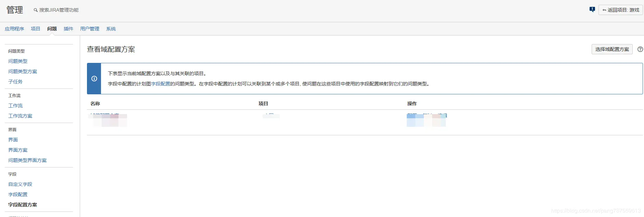
Task: Open the 系统 tab
Action: point(111,29)
